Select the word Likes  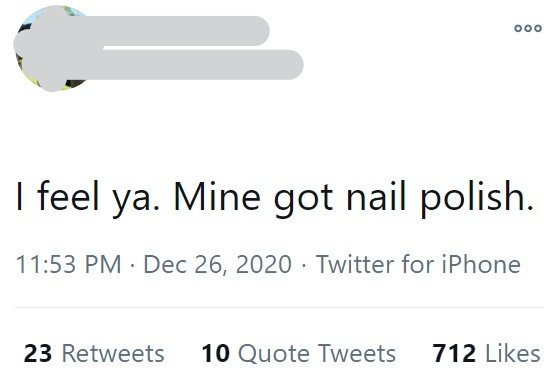tap(513, 354)
